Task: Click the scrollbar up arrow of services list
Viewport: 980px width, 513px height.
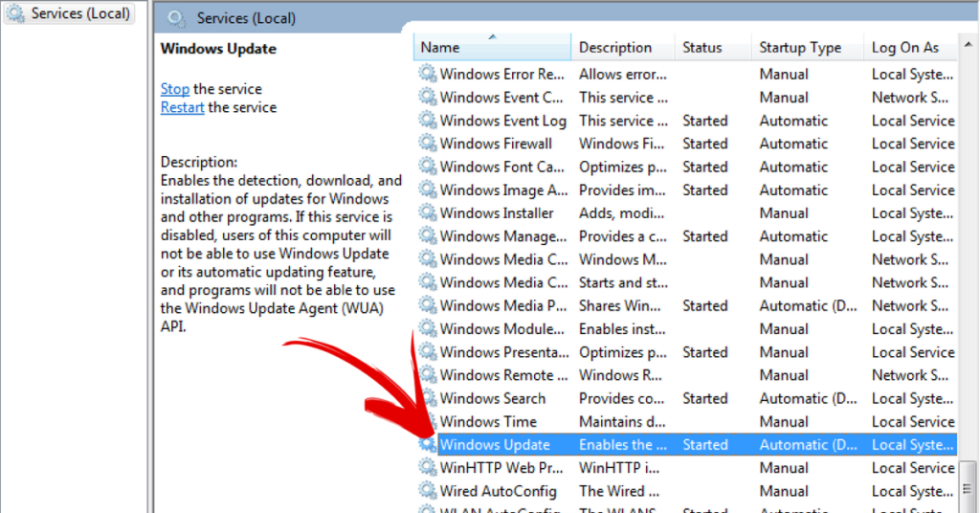Action: click(968, 45)
